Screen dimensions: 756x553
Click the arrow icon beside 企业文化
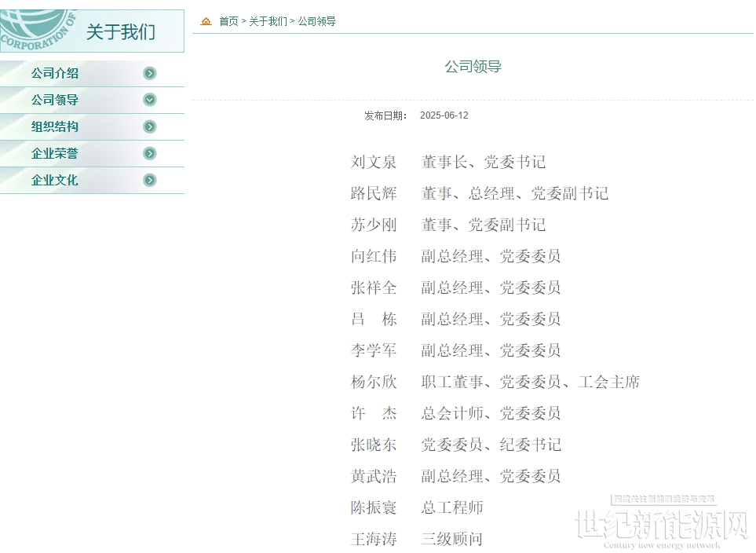(150, 181)
